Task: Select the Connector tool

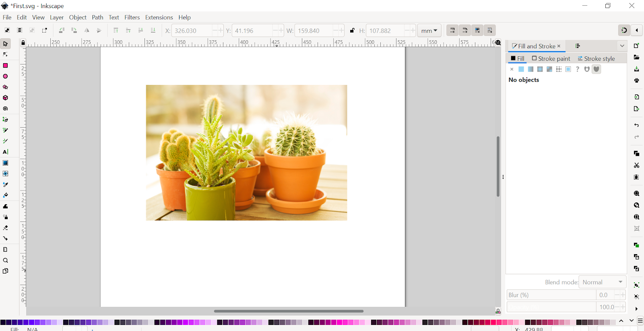Action: pos(6,238)
